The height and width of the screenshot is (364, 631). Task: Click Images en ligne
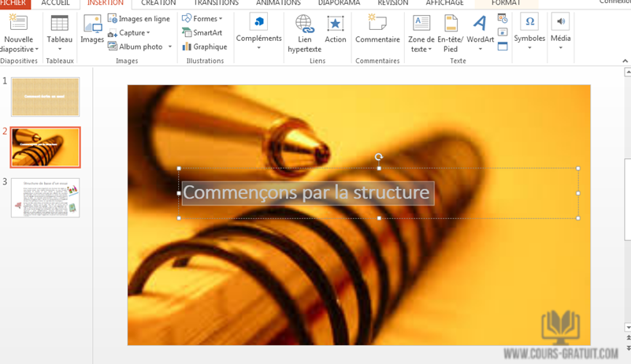(139, 19)
